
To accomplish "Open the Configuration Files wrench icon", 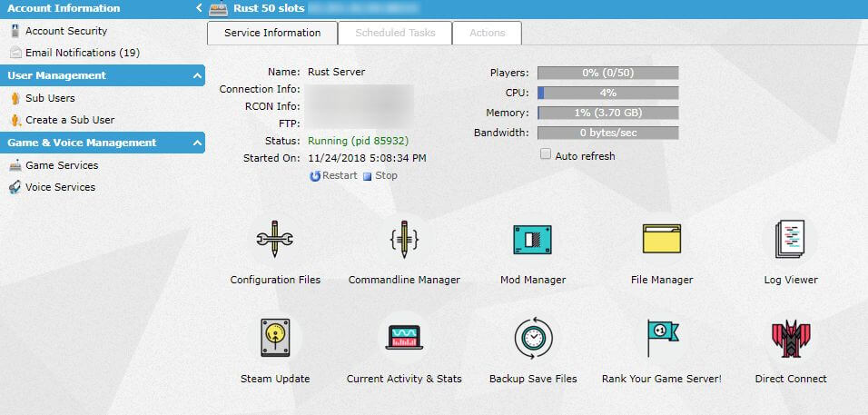I will (x=274, y=240).
